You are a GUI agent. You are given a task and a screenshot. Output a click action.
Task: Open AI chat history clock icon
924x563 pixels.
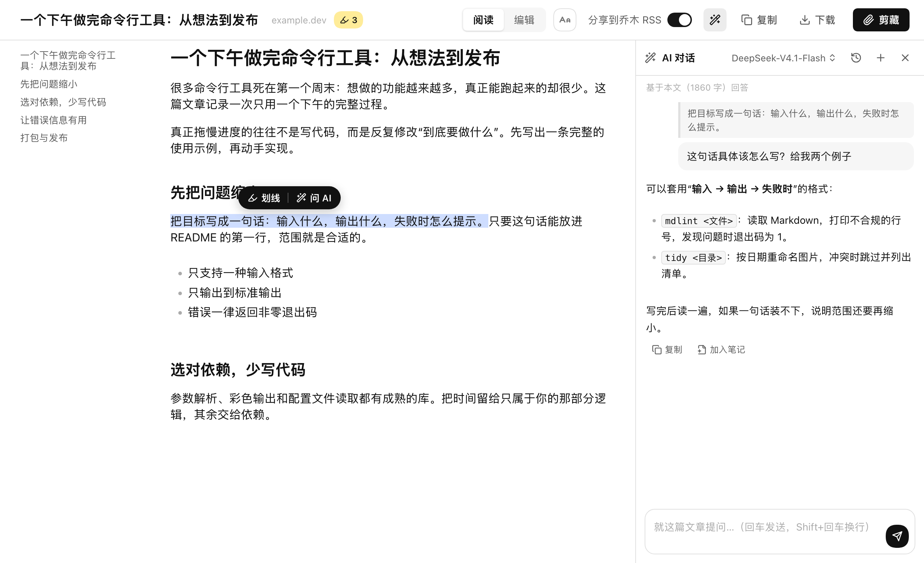(856, 58)
